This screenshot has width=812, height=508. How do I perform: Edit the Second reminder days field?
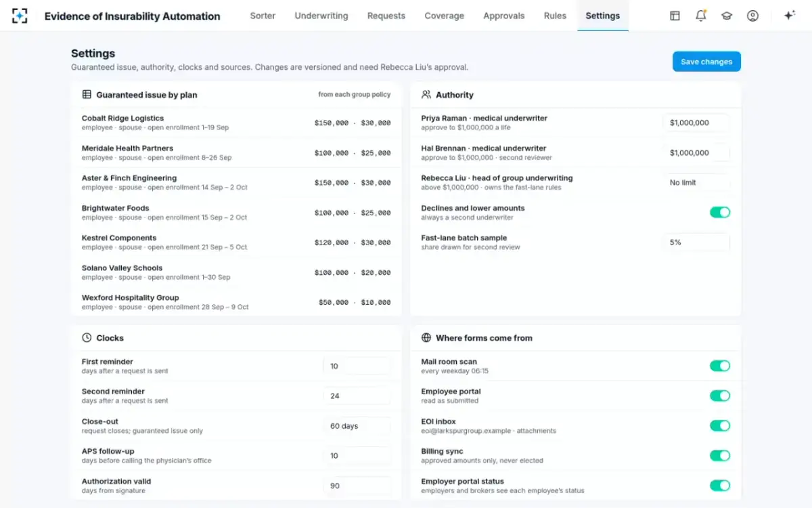[357, 396]
